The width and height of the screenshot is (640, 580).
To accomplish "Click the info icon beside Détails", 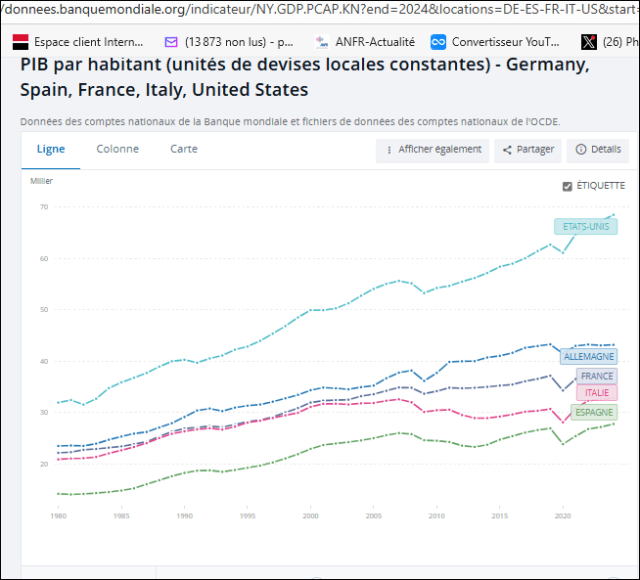I will [581, 150].
